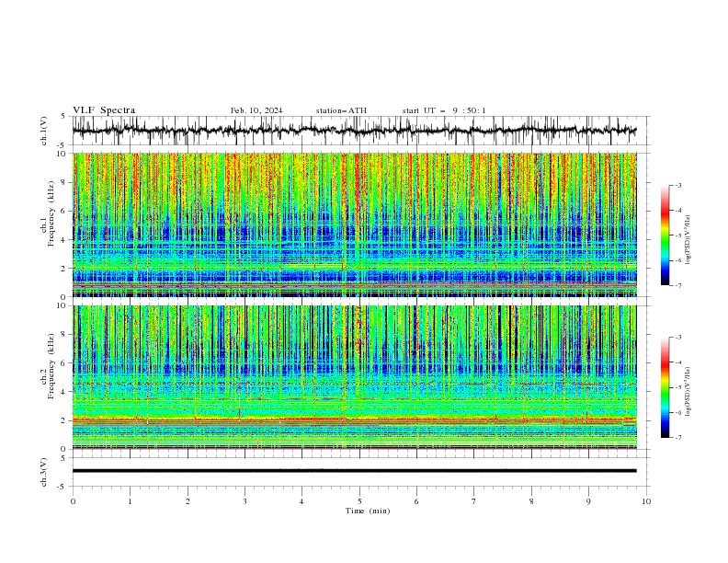Click the 'start UT = 9 :50: 1' text

pyautogui.click(x=444, y=110)
